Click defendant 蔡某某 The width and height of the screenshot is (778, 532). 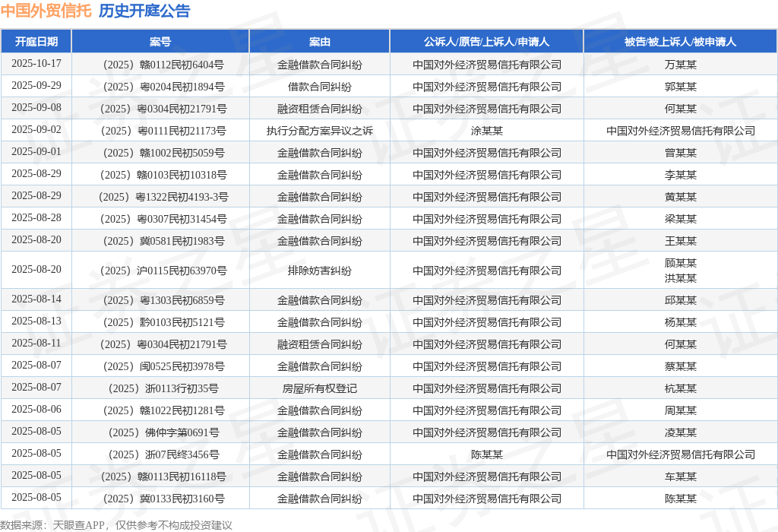coord(681,366)
